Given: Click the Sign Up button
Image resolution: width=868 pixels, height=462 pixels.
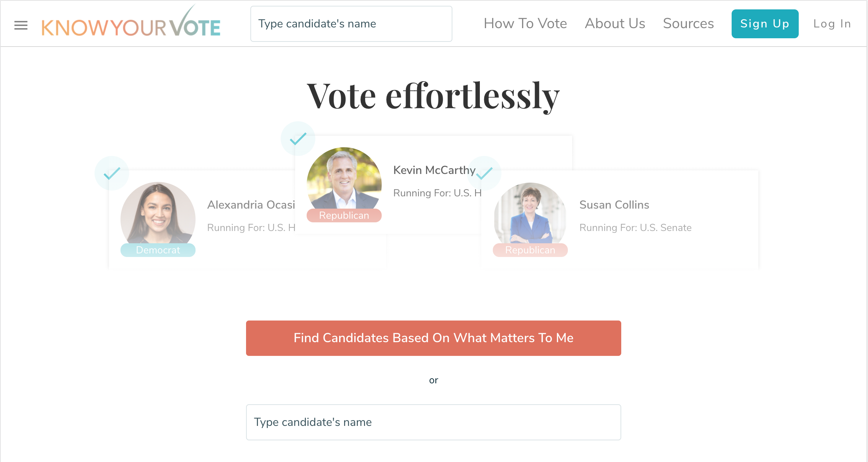Looking at the screenshot, I should coord(764,24).
